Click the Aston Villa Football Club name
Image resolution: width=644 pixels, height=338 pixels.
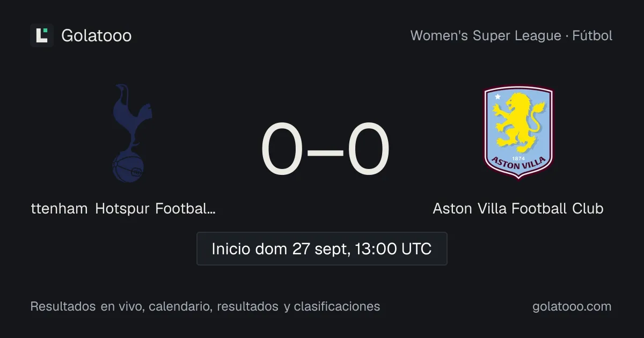(x=518, y=208)
